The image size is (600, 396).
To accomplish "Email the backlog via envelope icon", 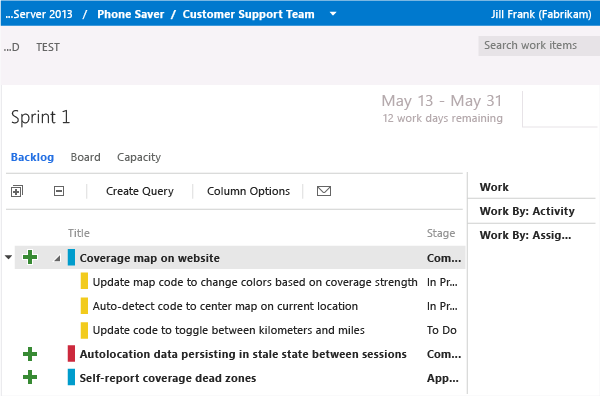I will pos(324,191).
